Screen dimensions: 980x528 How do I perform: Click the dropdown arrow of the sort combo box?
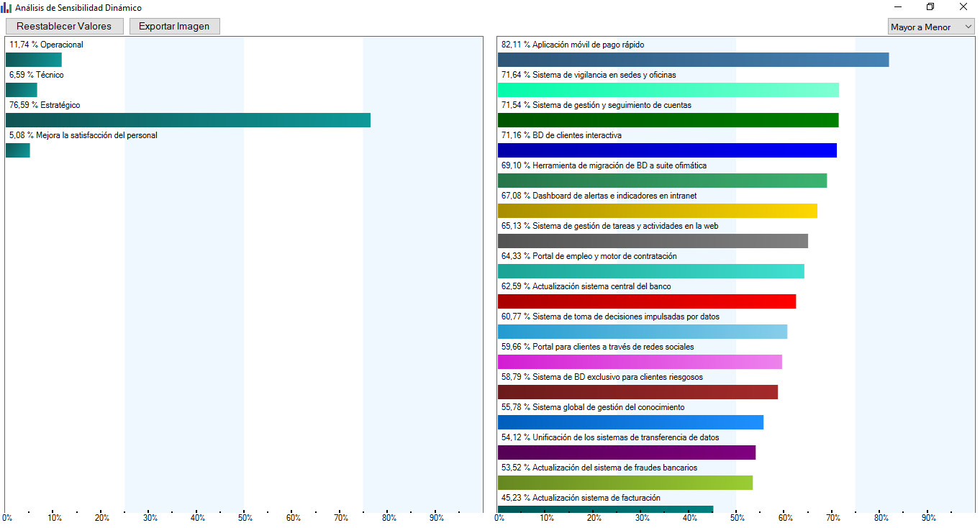click(967, 27)
